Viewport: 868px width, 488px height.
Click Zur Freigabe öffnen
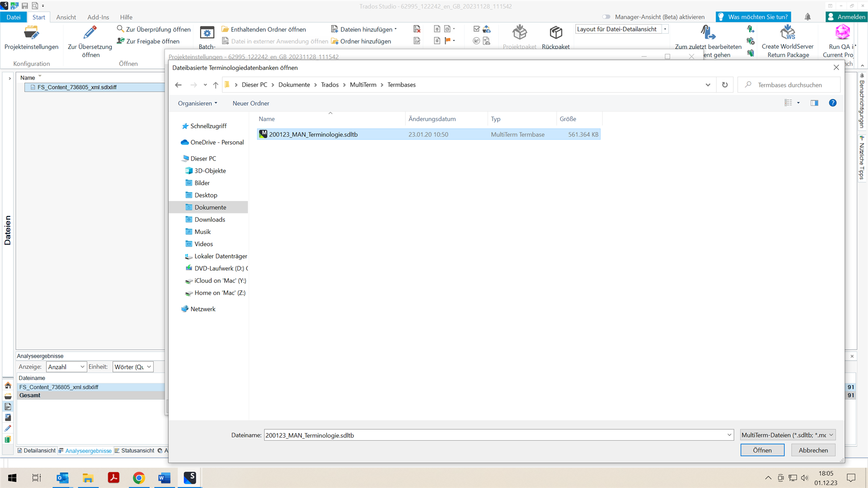(149, 41)
